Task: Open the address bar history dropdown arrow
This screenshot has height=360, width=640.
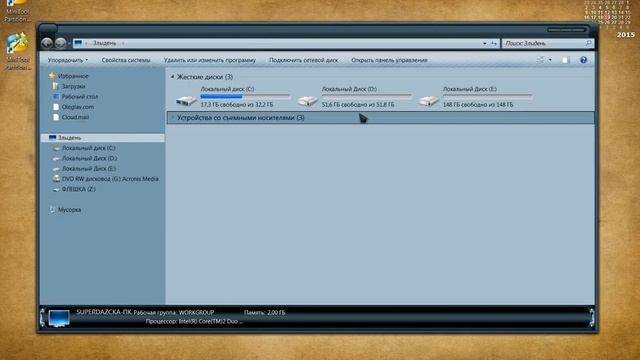Action: [x=484, y=43]
